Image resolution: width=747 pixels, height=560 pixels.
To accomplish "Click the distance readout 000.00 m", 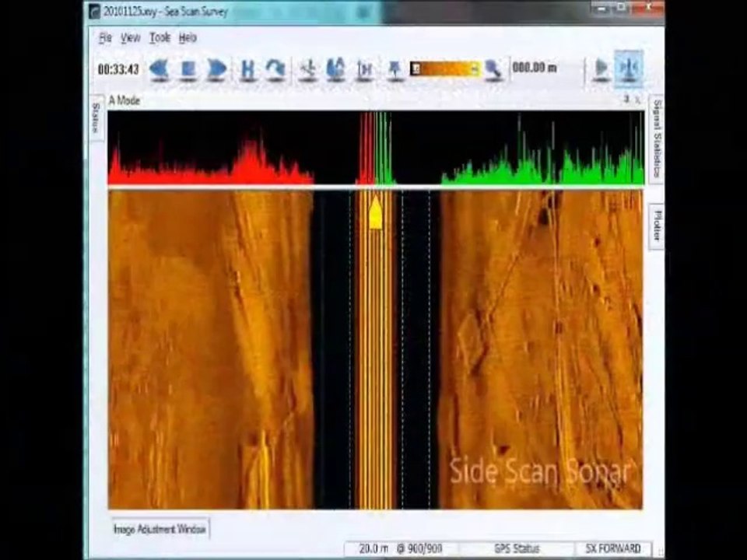I will (535, 68).
